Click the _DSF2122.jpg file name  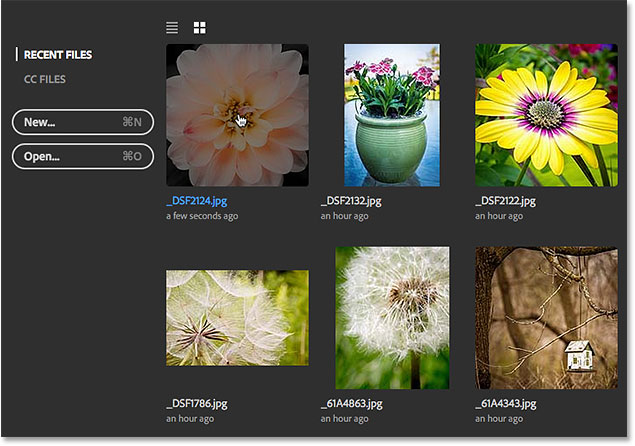[505, 201]
